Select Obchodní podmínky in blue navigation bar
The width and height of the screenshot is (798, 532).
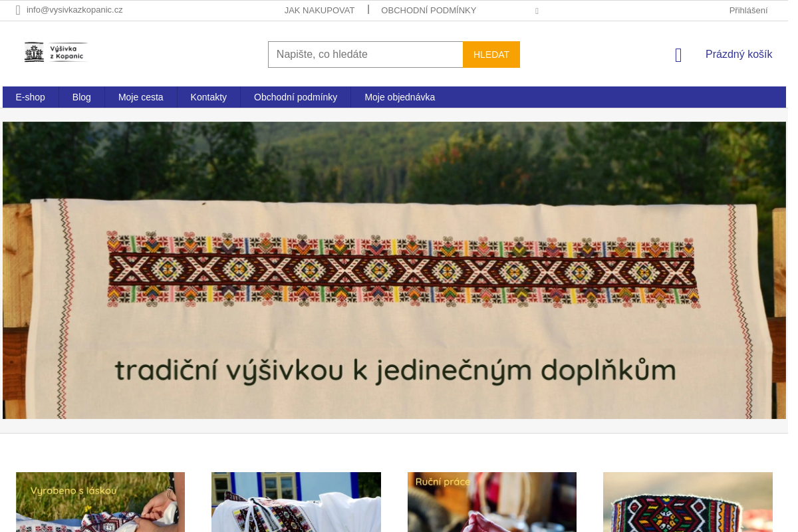pyautogui.click(x=295, y=97)
